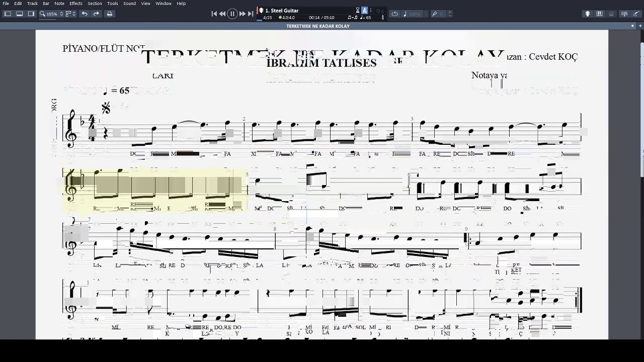Open the relative speed 100% control
The width and height of the screenshot is (644, 362).
(412, 14)
